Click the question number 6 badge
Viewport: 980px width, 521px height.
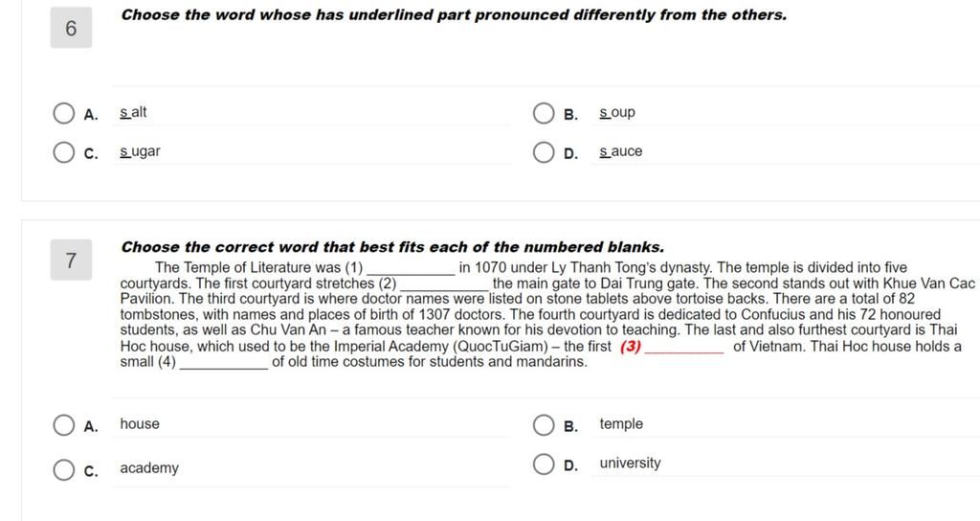71,28
